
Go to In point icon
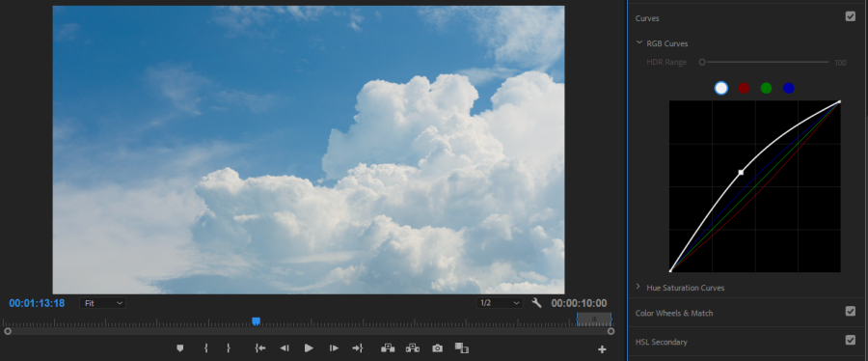coord(259,348)
